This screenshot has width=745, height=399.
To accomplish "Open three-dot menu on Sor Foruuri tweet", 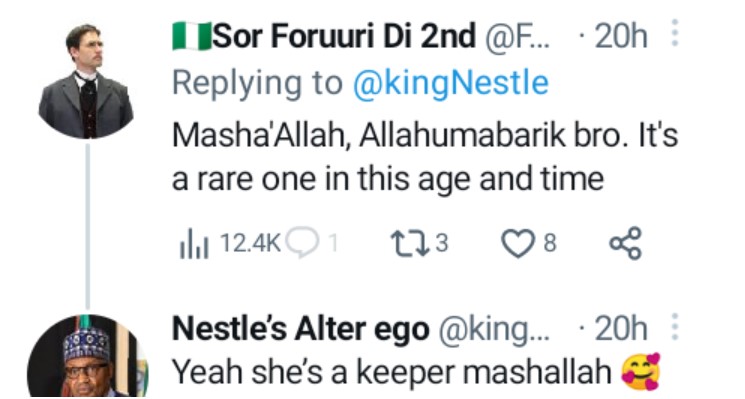I will click(x=674, y=33).
